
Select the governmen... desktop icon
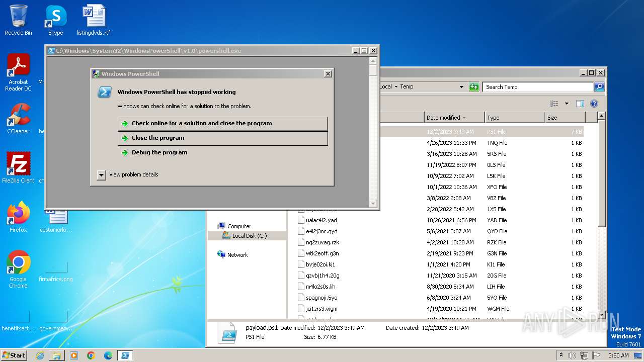[x=55, y=321]
